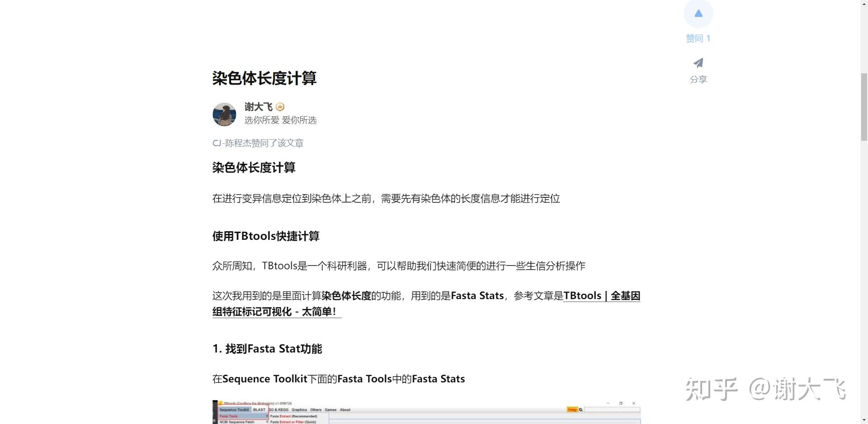Click the bold words 染色体长度 in the paragraph
The height and width of the screenshot is (424, 868).
[x=346, y=296]
